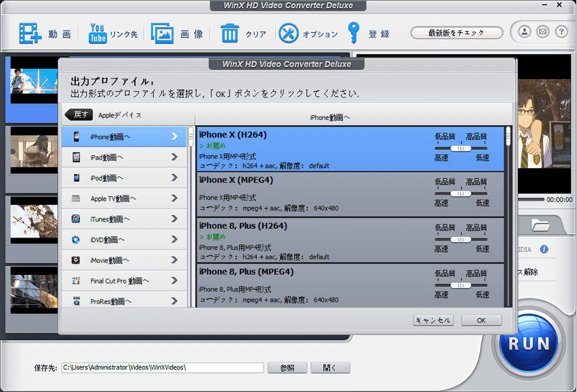
Task: Confirm the profile with the OK button
Action: [x=481, y=320]
